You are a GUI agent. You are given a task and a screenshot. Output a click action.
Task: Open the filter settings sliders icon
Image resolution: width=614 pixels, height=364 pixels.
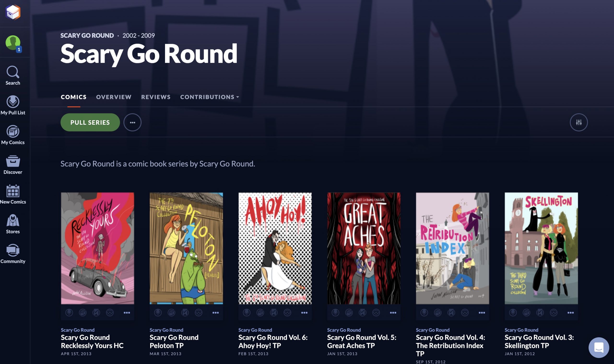579,122
